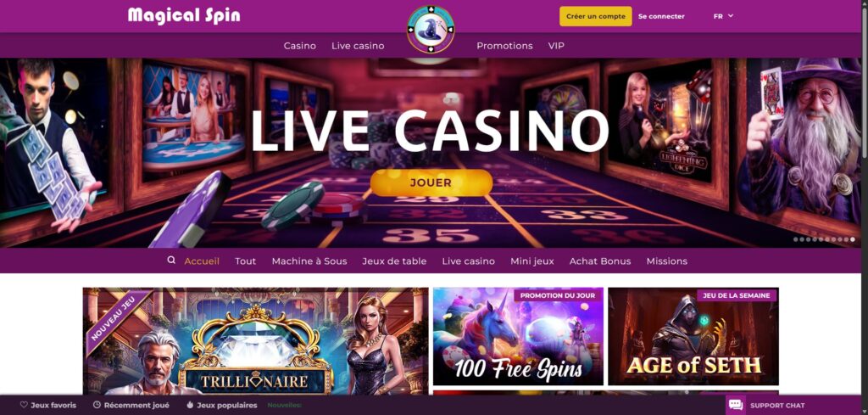Open the Support Chat speech bubble icon
The width and height of the screenshot is (868, 415).
[x=736, y=405]
